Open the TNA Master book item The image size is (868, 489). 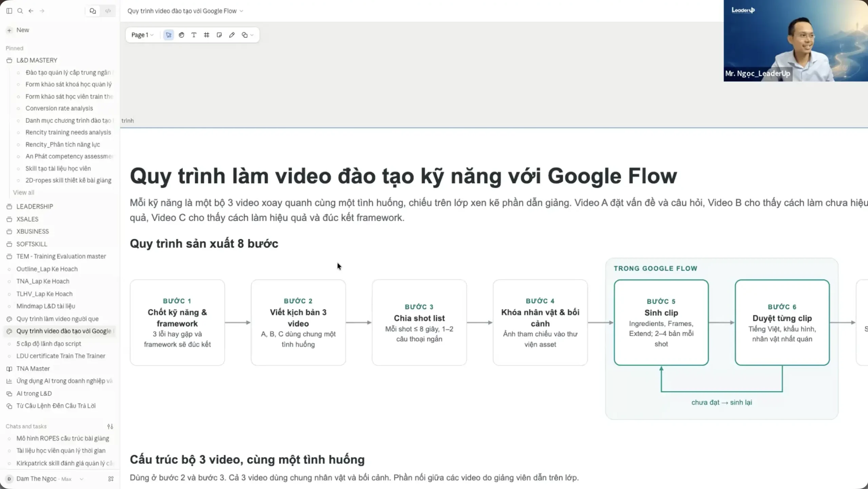point(33,369)
